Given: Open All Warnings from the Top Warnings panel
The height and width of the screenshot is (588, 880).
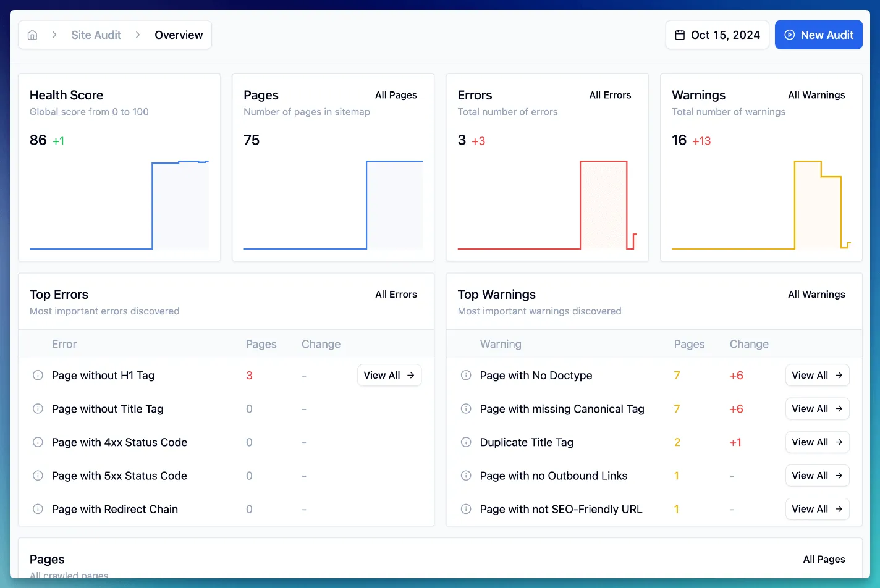Looking at the screenshot, I should point(816,294).
